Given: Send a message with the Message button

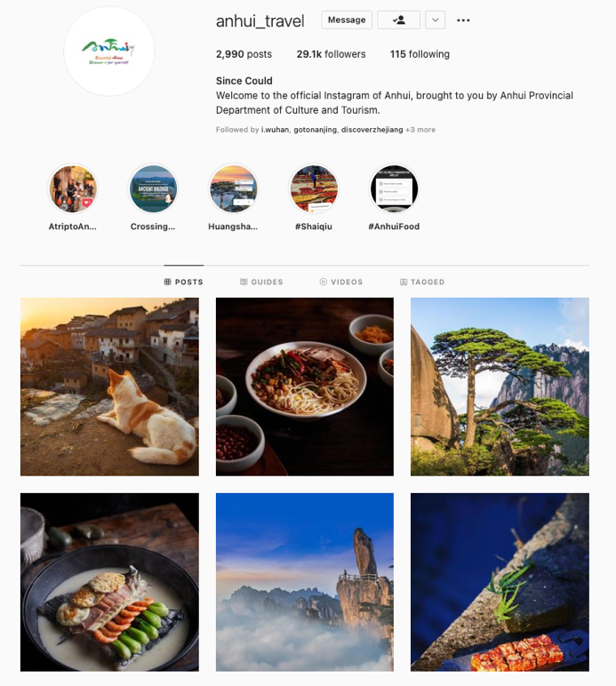Looking at the screenshot, I should 347,20.
